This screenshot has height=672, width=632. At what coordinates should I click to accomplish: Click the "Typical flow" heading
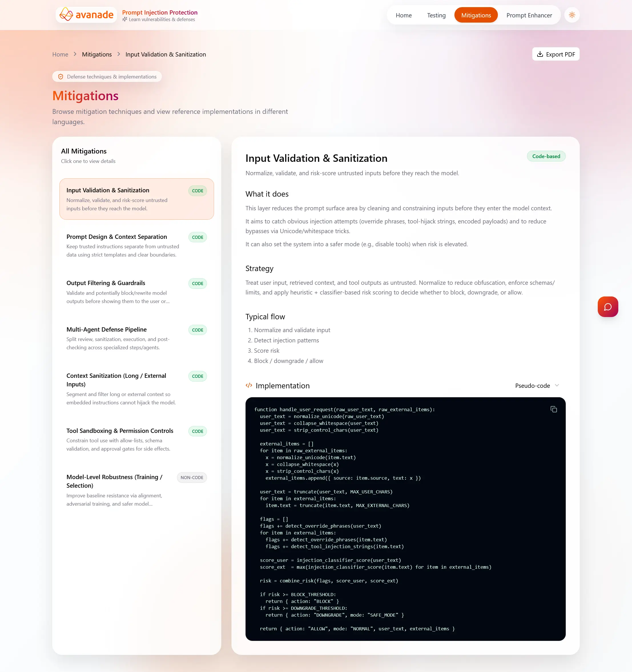[x=265, y=317]
